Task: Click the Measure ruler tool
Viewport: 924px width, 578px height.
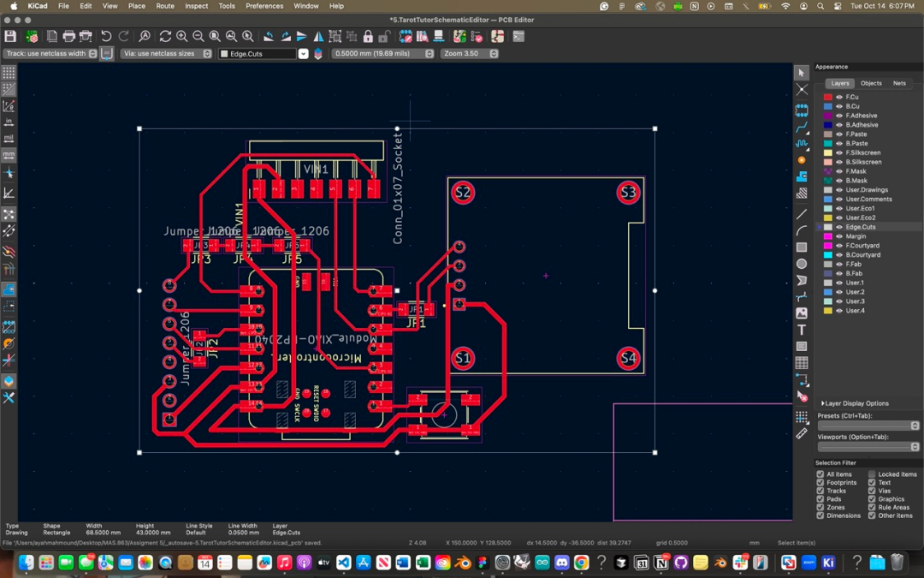Action: (802, 433)
